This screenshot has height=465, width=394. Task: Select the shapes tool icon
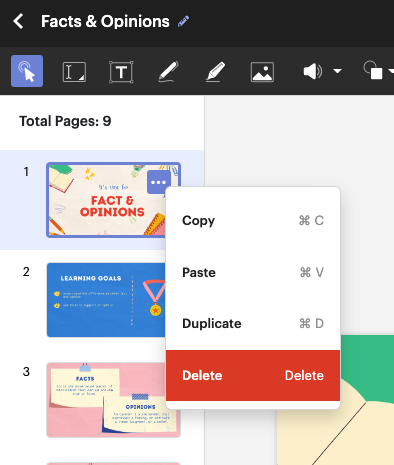pyautogui.click(x=373, y=70)
